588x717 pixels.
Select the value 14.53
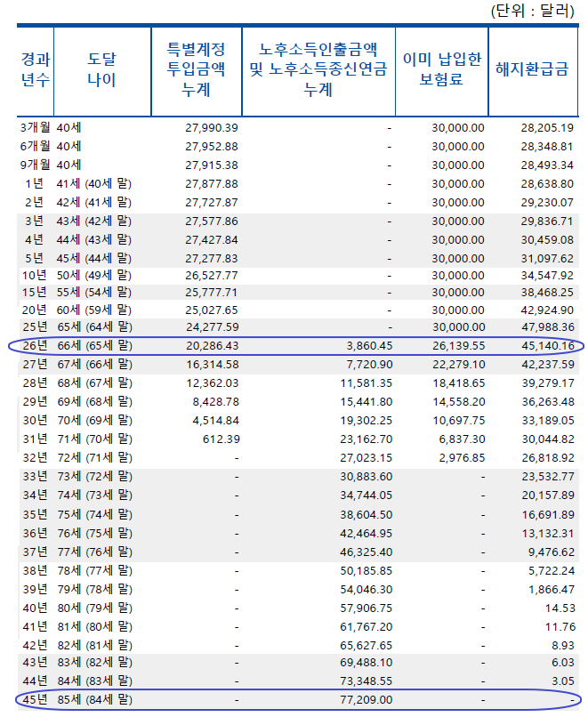560,609
